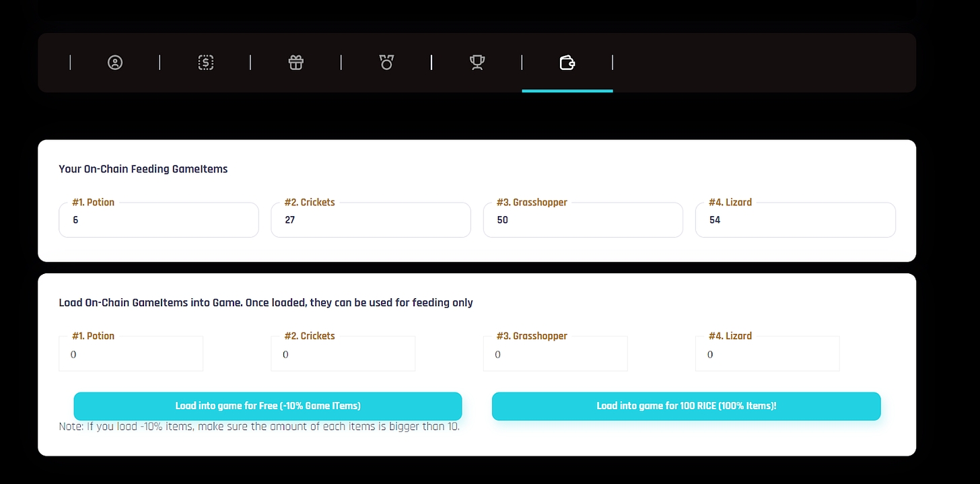Image resolution: width=980 pixels, height=484 pixels.
Task: Open the trophy icon tab
Action: click(477, 63)
